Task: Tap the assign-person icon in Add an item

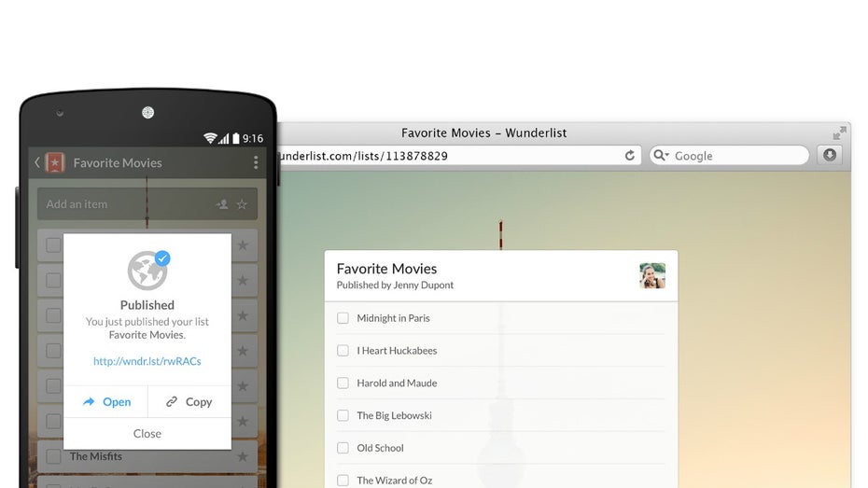Action: coord(222,204)
